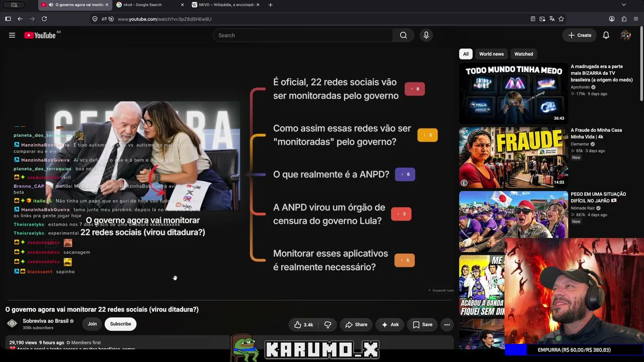644x362 pixels.
Task: Expand the red badge numbered 8
Action: coord(415,89)
